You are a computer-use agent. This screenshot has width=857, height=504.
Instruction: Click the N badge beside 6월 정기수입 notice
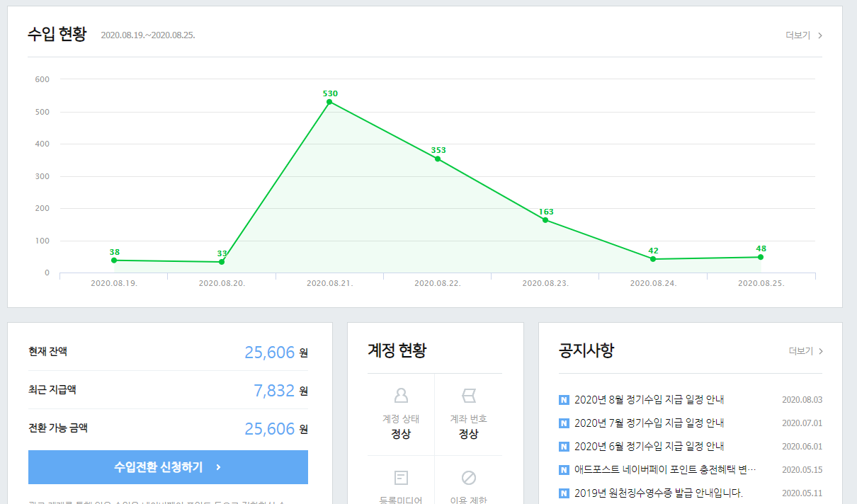click(x=564, y=447)
